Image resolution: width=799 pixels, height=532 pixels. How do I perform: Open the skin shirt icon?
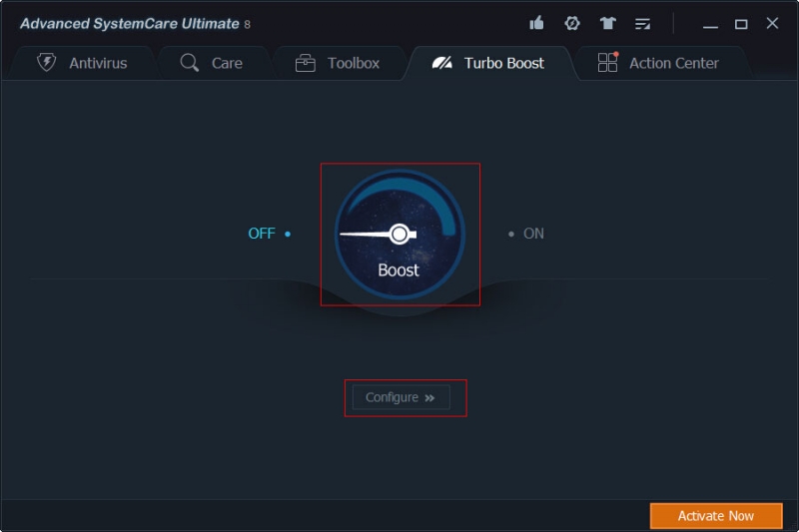tap(607, 23)
